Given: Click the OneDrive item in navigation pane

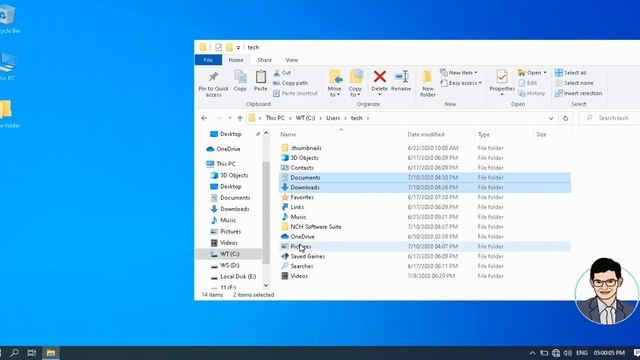Looking at the screenshot, I should (224, 149).
